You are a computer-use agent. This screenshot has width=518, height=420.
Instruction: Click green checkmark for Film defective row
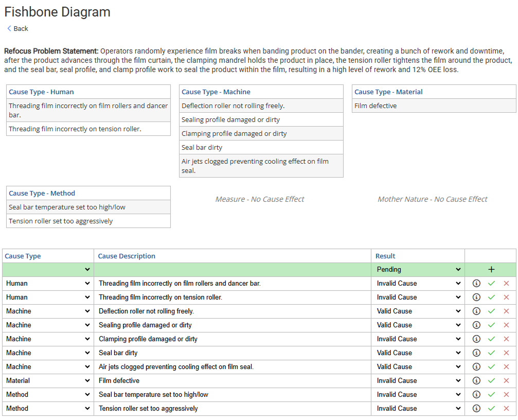(491, 381)
